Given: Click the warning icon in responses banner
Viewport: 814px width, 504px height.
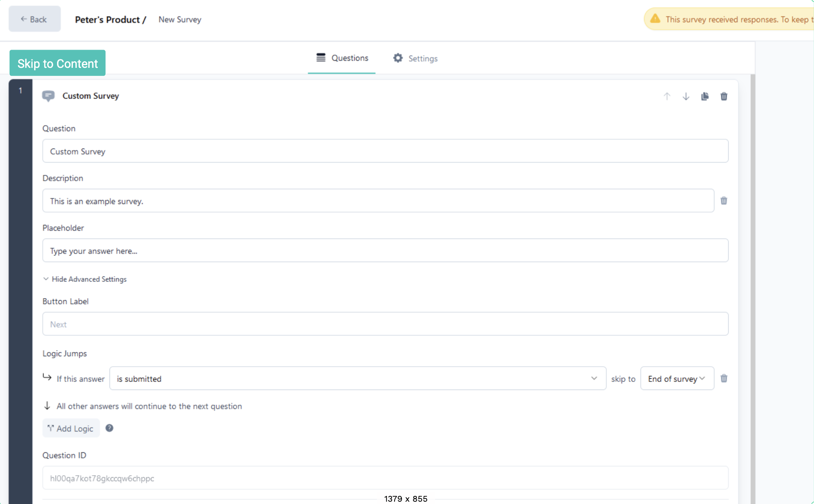Looking at the screenshot, I should pos(655,18).
